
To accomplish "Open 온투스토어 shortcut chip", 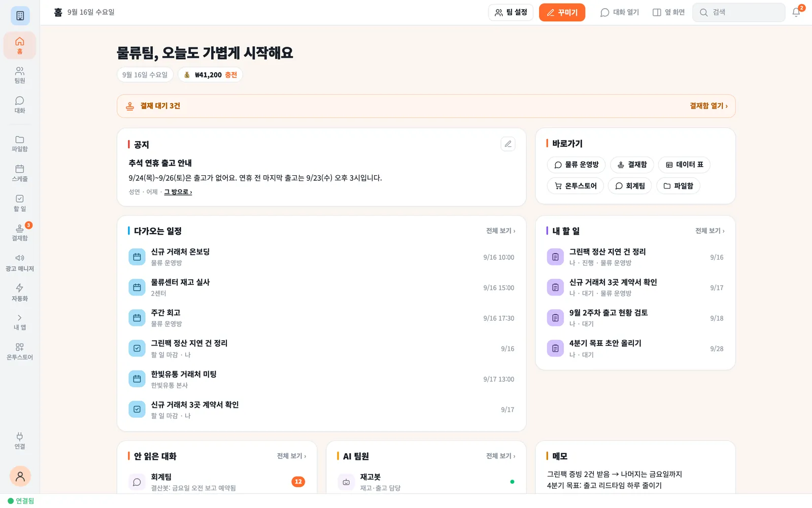I will pyautogui.click(x=576, y=186).
